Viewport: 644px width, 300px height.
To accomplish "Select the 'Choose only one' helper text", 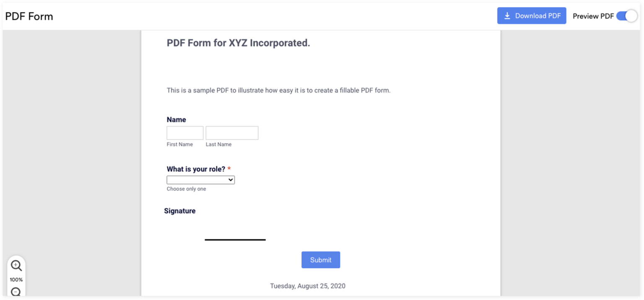I will [186, 189].
